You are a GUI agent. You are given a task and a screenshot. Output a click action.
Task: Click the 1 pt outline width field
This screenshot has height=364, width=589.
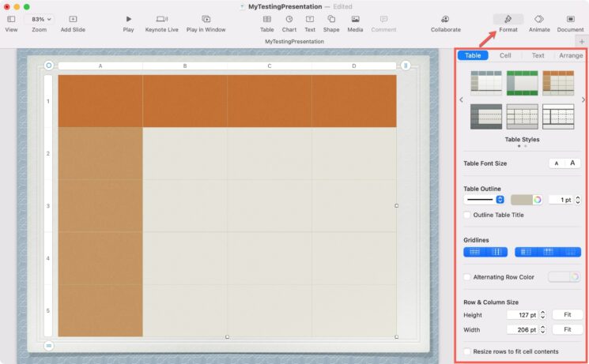point(561,200)
